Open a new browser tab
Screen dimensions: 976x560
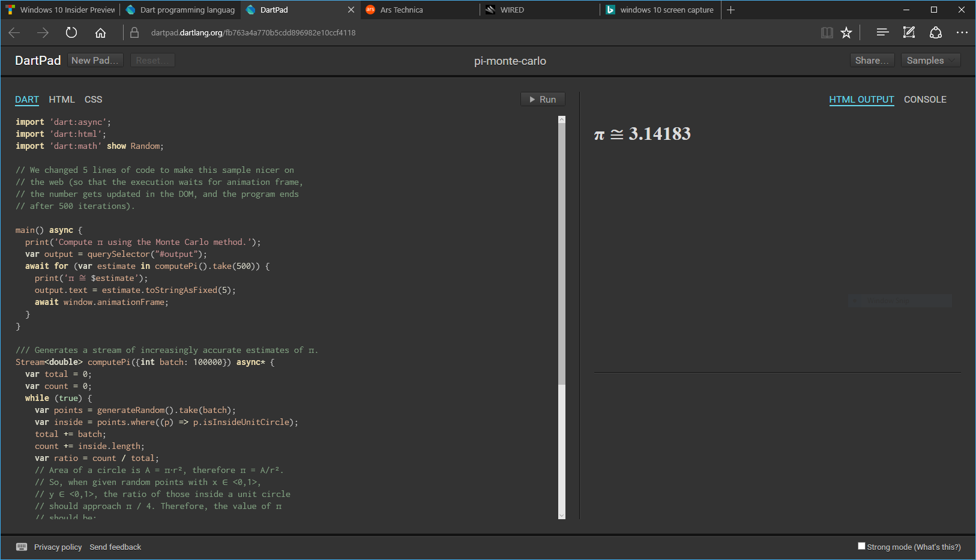(730, 10)
